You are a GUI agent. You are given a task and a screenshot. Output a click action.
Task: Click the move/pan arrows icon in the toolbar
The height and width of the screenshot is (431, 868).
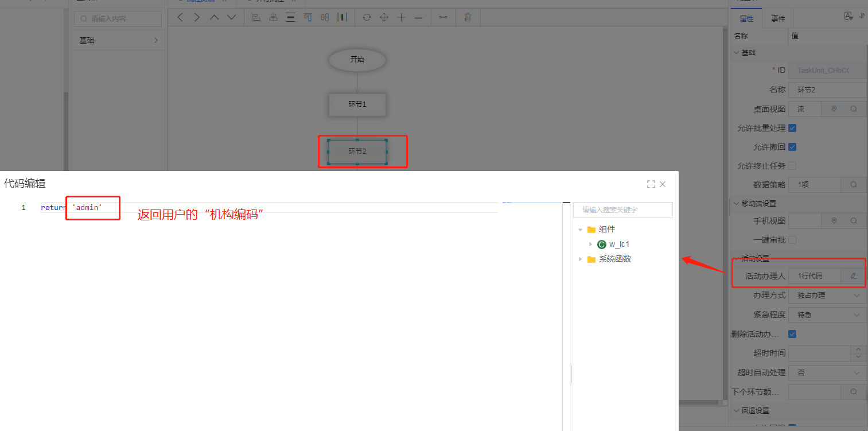(384, 17)
